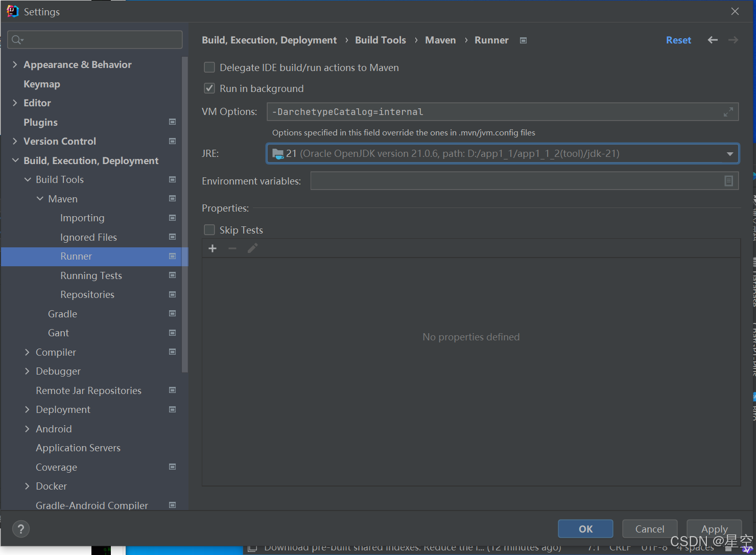Click project icon beside Build Tools row

point(172,179)
